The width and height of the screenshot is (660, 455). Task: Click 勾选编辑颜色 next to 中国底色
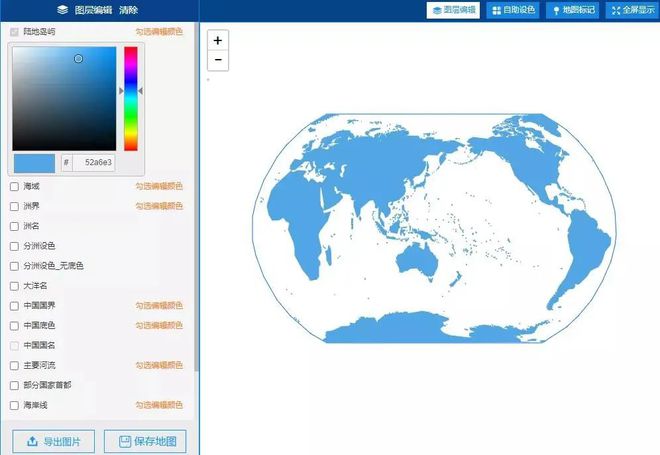pos(159,325)
